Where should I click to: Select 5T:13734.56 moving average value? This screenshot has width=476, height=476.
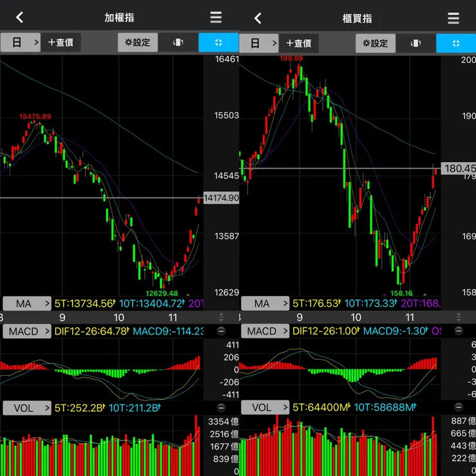[85, 304]
